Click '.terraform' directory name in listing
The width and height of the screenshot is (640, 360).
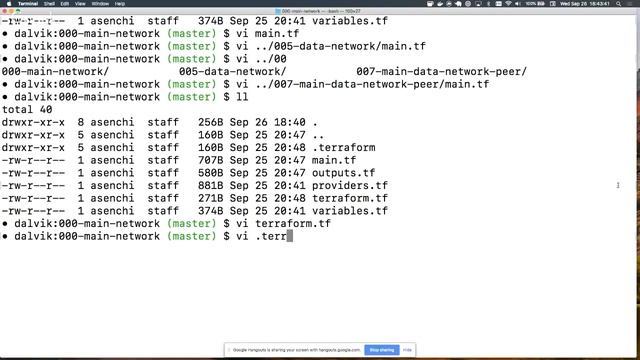point(343,147)
